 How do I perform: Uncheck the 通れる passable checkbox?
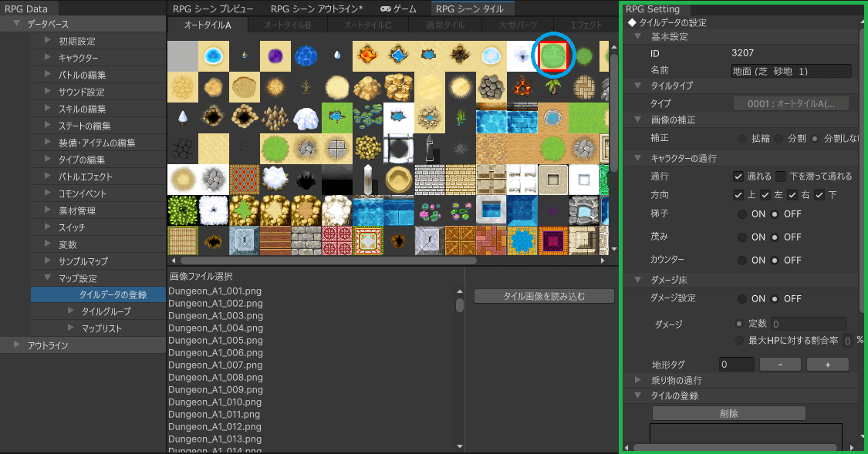pyautogui.click(x=738, y=177)
